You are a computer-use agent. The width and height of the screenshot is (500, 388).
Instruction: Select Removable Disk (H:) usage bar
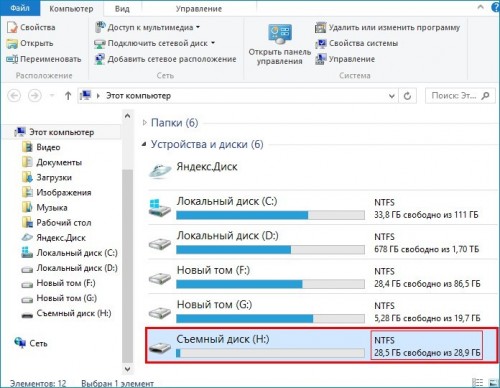[270, 353]
